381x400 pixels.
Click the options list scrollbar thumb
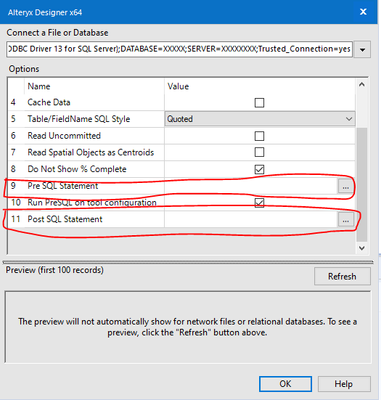[362, 184]
